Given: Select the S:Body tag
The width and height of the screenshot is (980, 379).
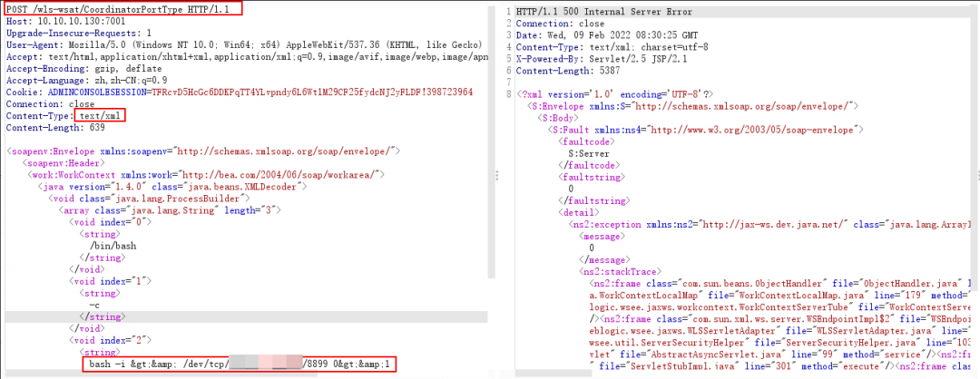Looking at the screenshot, I should pos(558,118).
